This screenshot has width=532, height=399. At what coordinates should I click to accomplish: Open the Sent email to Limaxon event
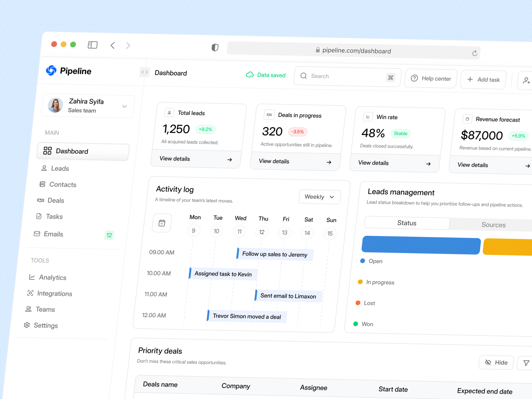288,296
